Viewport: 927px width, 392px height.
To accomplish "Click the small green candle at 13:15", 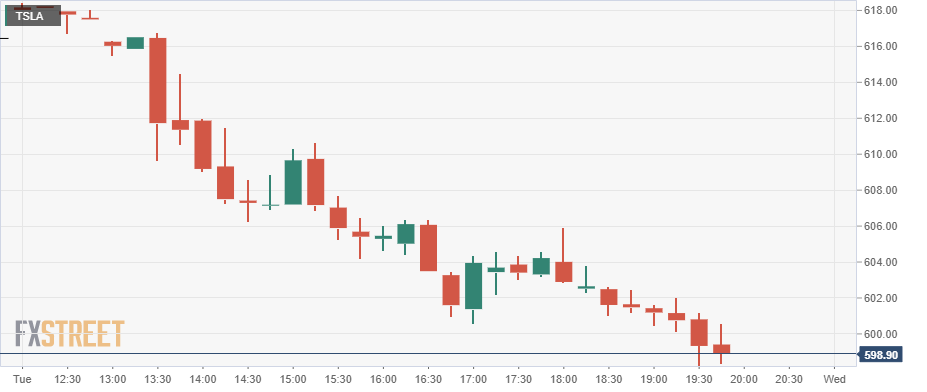I will tap(135, 43).
